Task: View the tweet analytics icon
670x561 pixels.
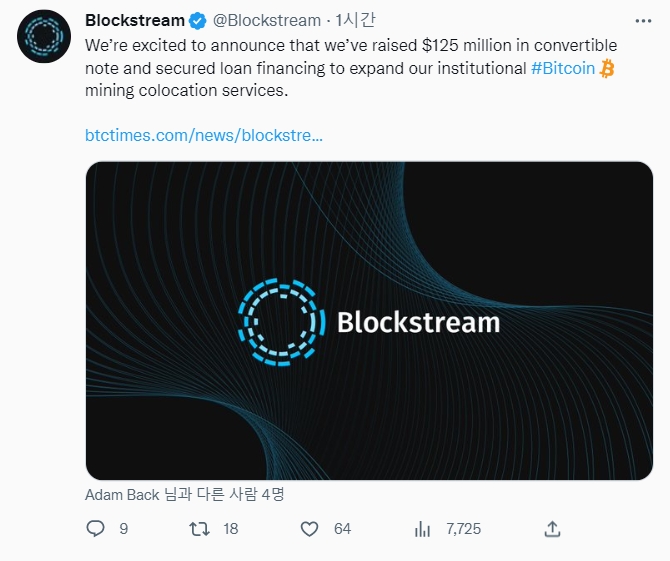Action: 422,528
